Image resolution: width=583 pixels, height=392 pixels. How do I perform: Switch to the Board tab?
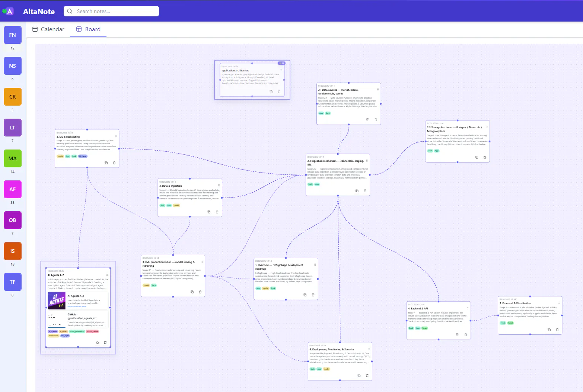tap(88, 29)
